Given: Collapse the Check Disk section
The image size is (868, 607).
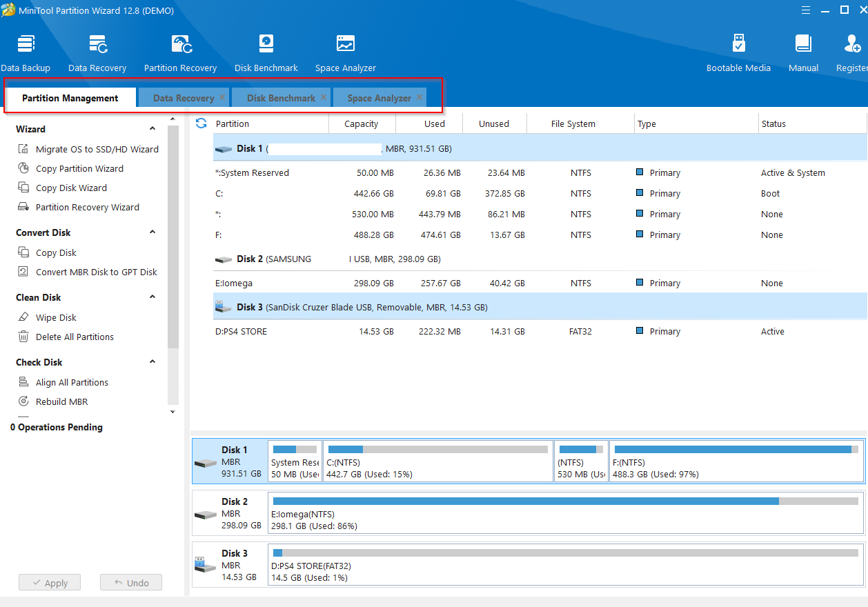Looking at the screenshot, I should 152,362.
